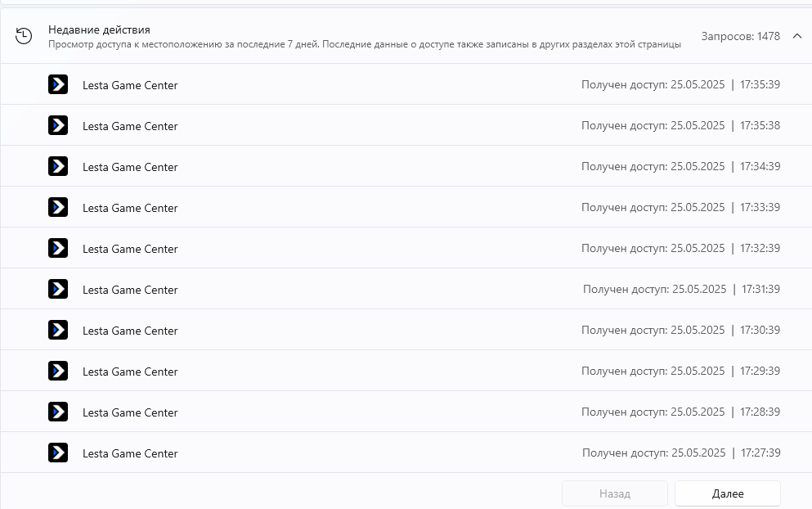Click Lesta Game Center icon at 17:30:39
812x509 pixels.
[x=58, y=330]
